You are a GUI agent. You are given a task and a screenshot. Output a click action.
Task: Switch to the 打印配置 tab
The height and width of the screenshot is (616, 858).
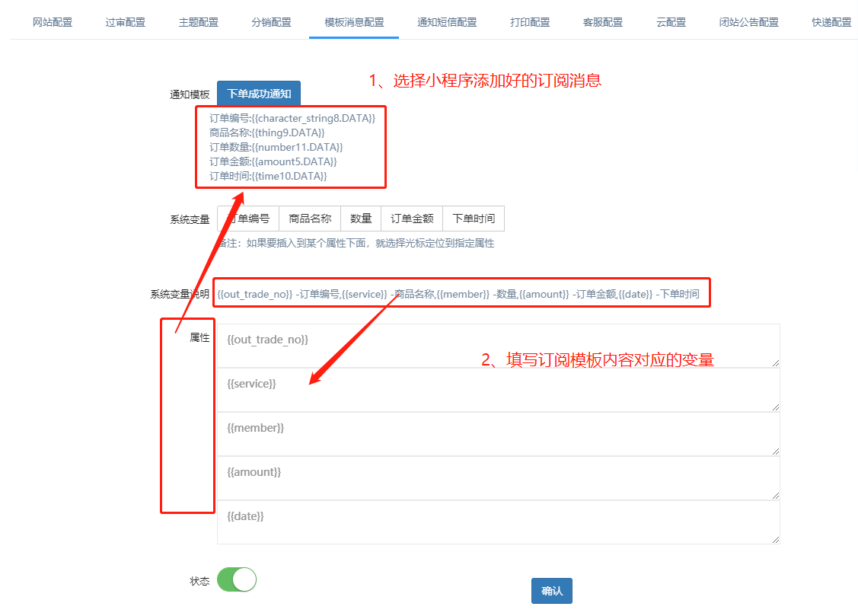(x=530, y=22)
